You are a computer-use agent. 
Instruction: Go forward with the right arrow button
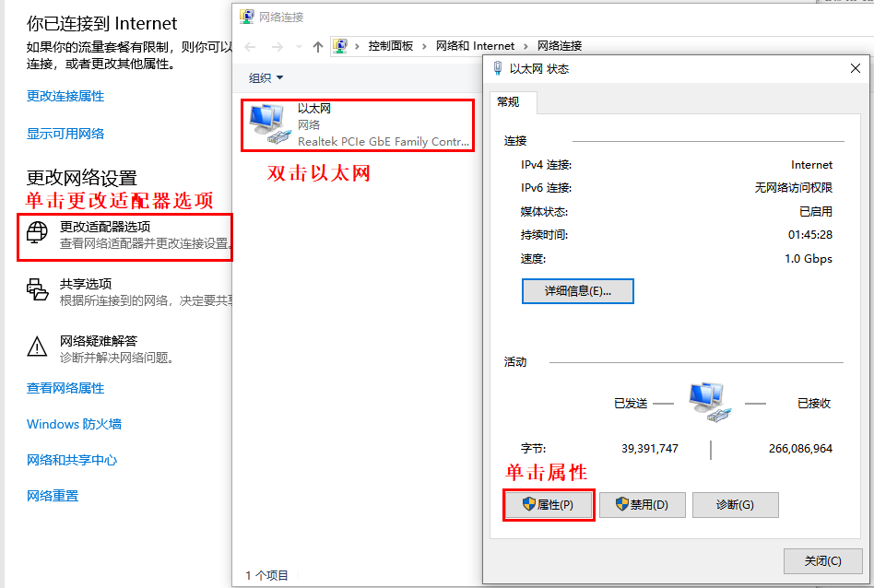tap(277, 47)
